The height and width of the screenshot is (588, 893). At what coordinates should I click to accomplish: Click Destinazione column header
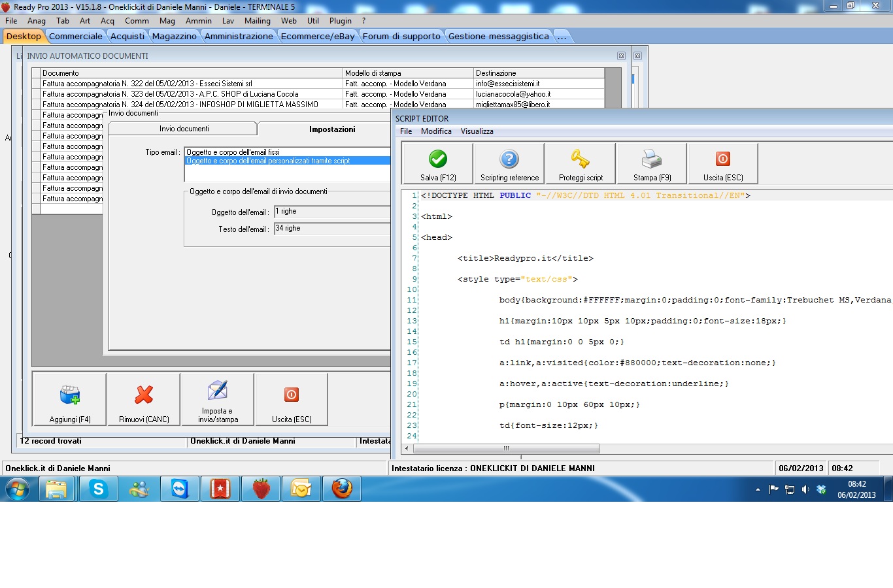click(539, 73)
